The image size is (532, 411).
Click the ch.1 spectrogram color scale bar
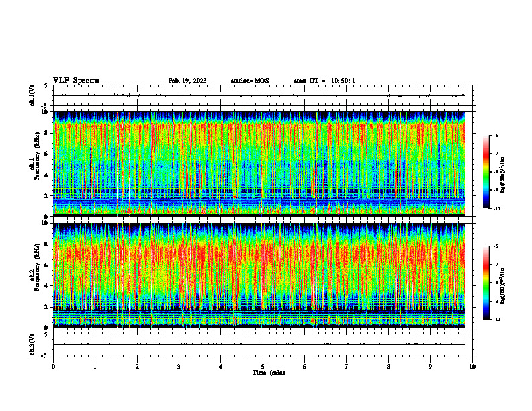tap(486, 172)
